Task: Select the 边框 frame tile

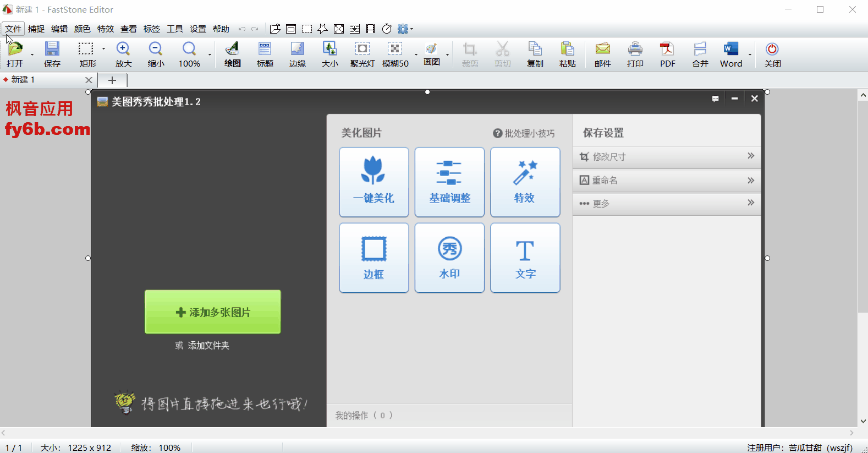Action: (x=374, y=258)
